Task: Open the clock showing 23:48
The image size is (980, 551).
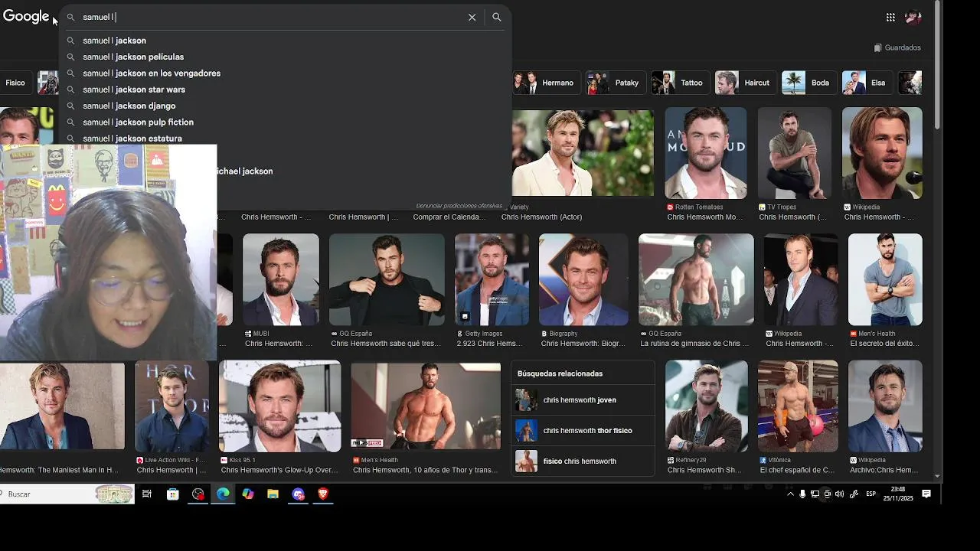Action: 898,494
